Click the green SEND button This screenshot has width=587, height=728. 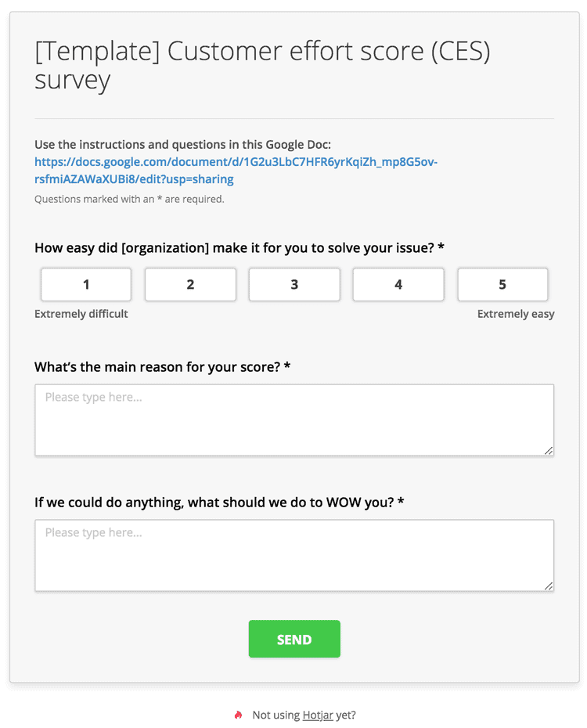294,639
